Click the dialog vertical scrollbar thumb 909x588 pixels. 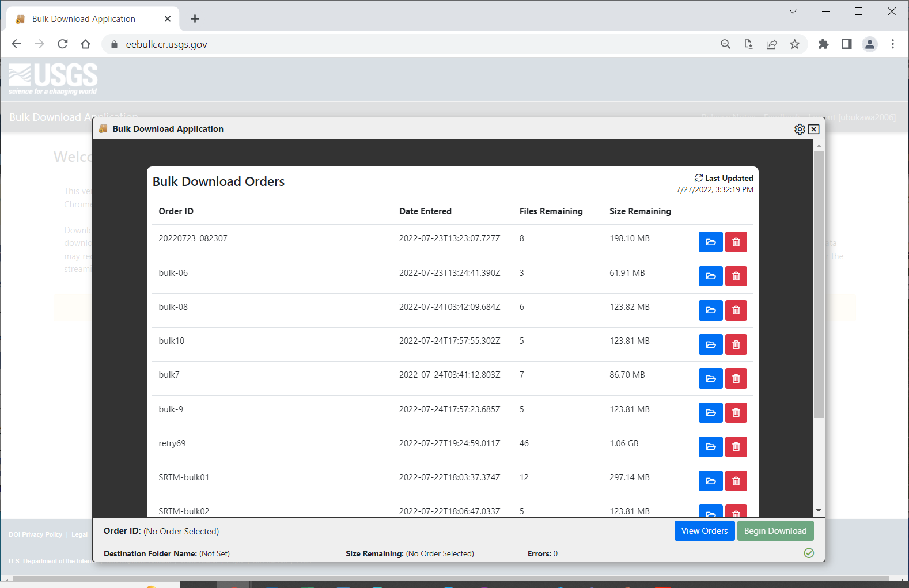819,284
